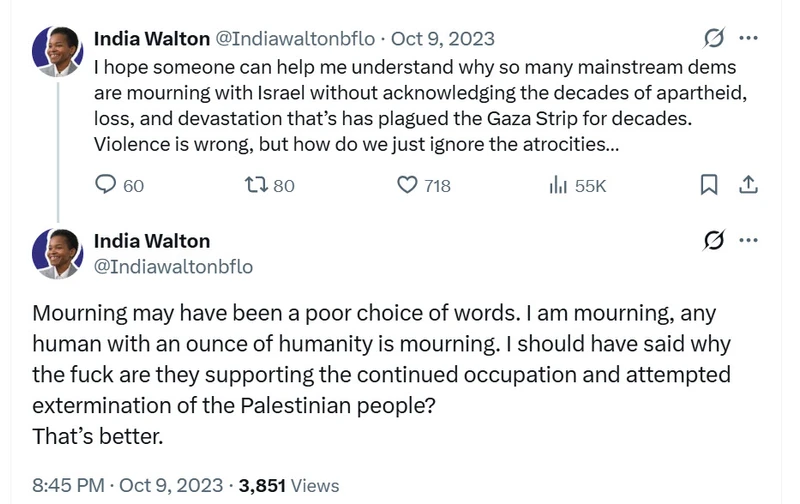Open more options menu on second tweet
The height and width of the screenshot is (504, 800).
click(x=748, y=240)
